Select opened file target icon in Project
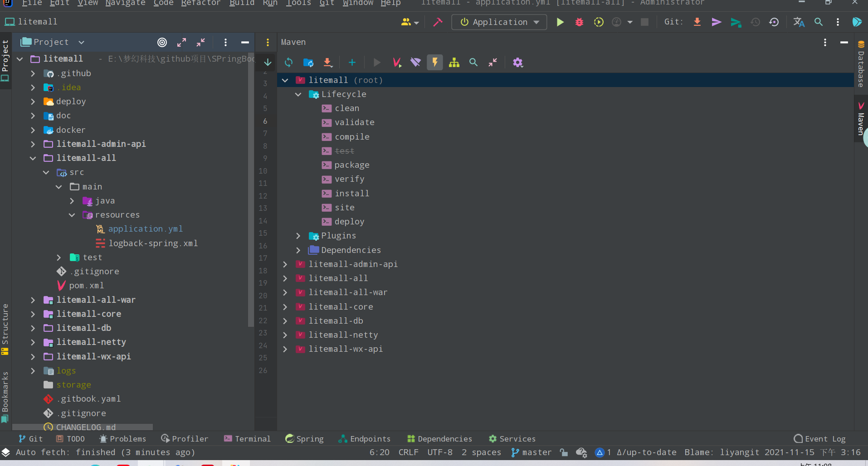 click(x=162, y=42)
